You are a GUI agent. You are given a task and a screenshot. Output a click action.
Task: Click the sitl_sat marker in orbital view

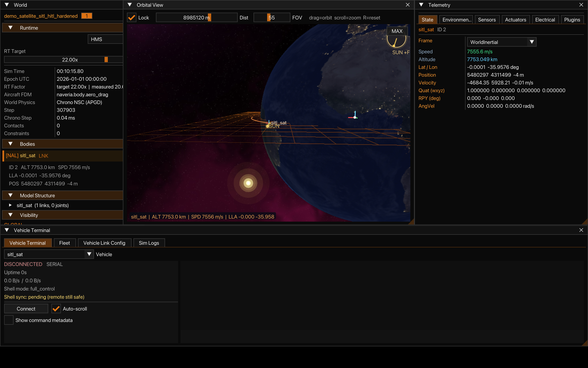(269, 123)
